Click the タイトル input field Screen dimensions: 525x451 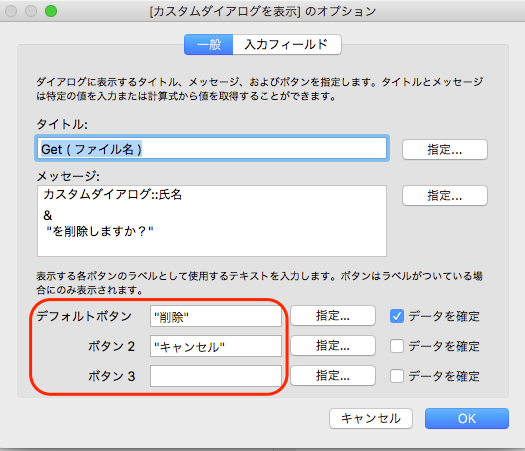pos(212,148)
